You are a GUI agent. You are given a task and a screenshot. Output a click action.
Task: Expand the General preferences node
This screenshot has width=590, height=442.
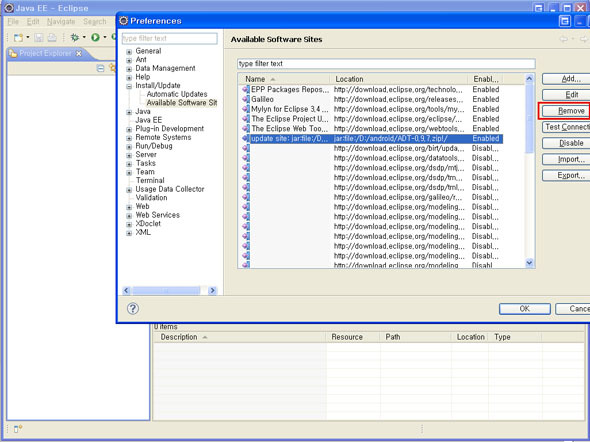pos(129,52)
